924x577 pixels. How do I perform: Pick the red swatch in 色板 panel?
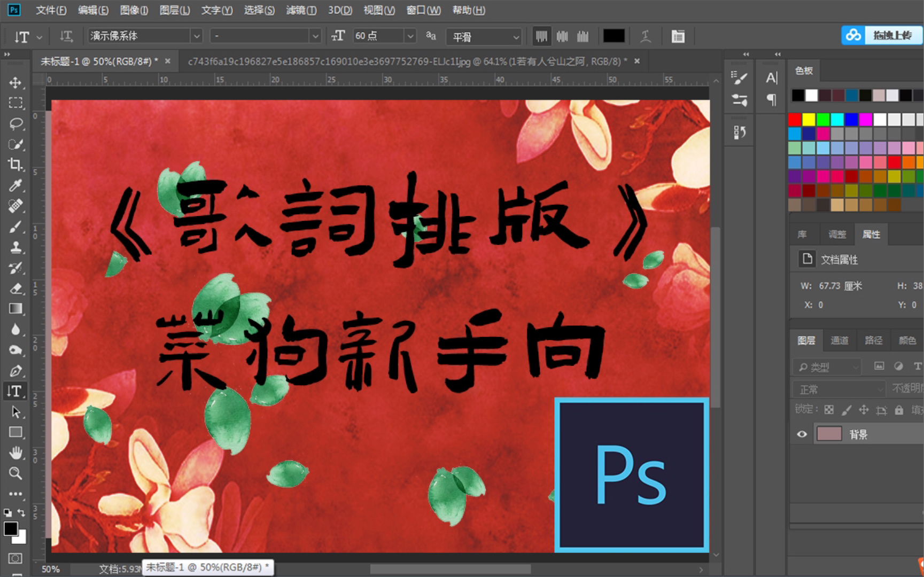coord(795,119)
